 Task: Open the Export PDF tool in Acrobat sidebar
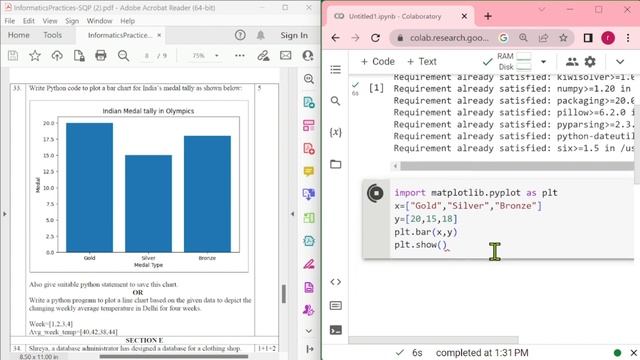pos(309,102)
